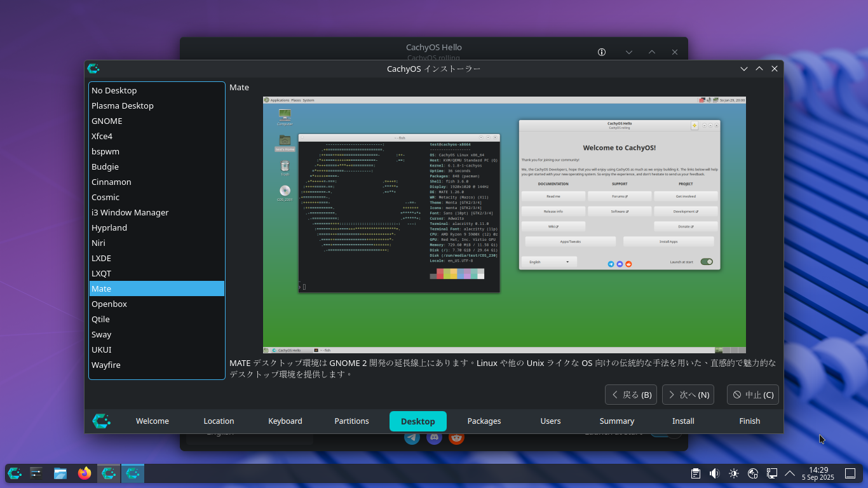
Task: Go to the Partitions step tab
Action: coord(351,421)
